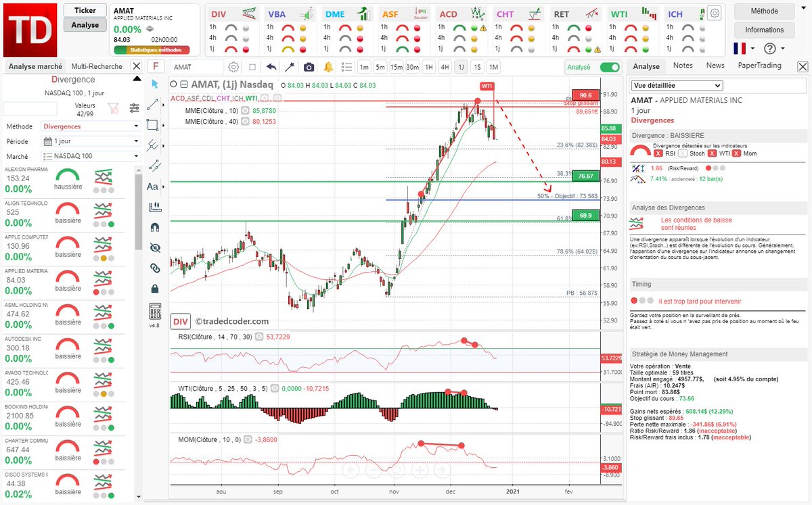Switch to the PaperTrading tab
The width and height of the screenshot is (812, 505).
tap(759, 66)
